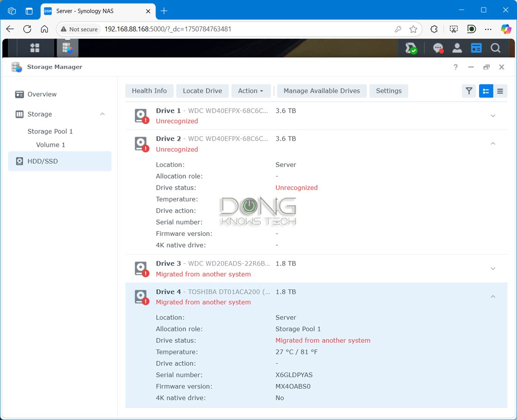The width and height of the screenshot is (517, 420).
Task: Open the Storage Manager help question mark
Action: [456, 67]
